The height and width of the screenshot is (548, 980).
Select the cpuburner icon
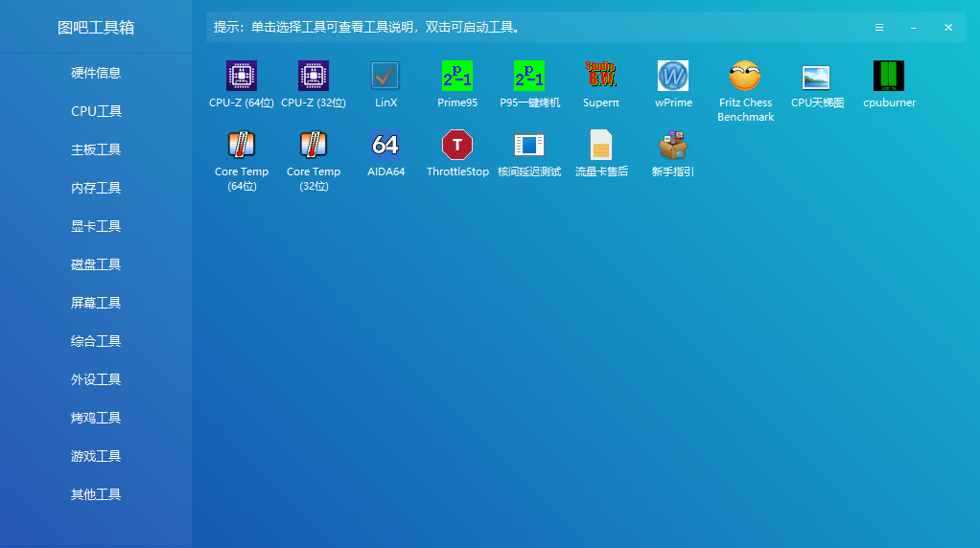click(x=889, y=77)
